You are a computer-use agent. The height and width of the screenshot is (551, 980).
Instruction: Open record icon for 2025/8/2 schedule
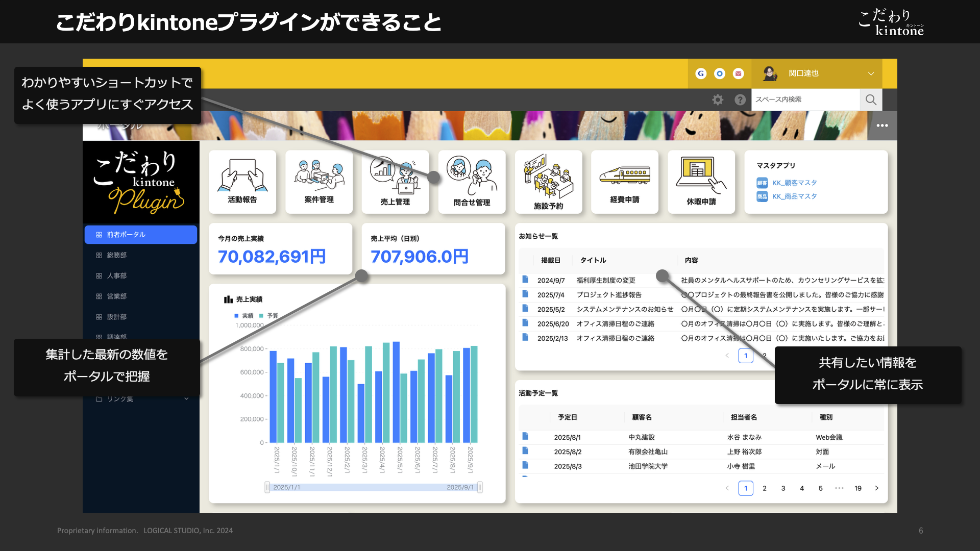tap(525, 450)
